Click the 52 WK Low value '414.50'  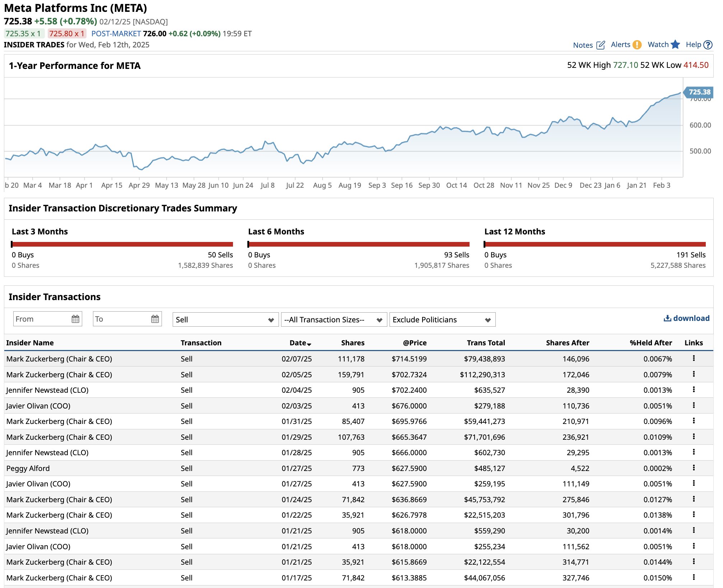pos(696,65)
